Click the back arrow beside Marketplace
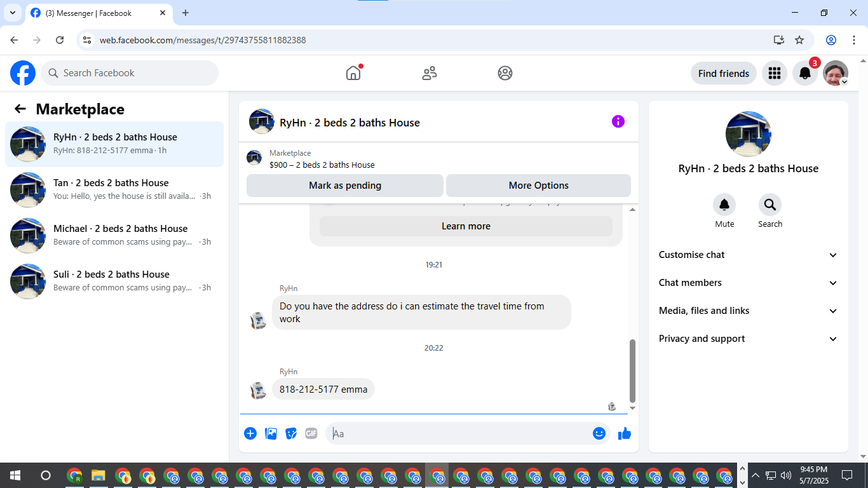 tap(20, 109)
